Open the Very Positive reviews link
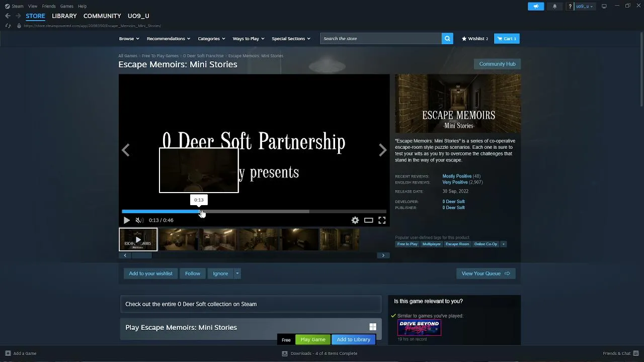 (455, 182)
